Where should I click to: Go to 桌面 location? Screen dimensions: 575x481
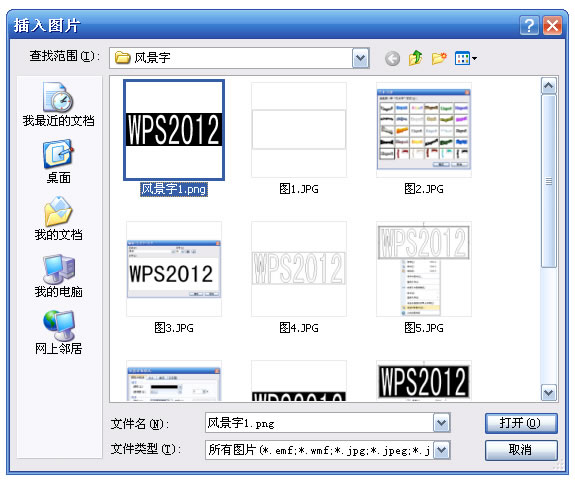pyautogui.click(x=59, y=161)
